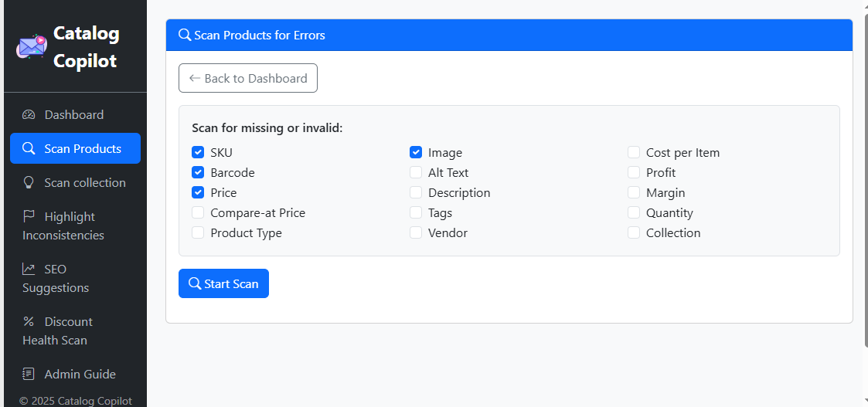Image resolution: width=868 pixels, height=407 pixels.
Task: Tick the Compare-at Price checkbox
Action: pos(198,213)
